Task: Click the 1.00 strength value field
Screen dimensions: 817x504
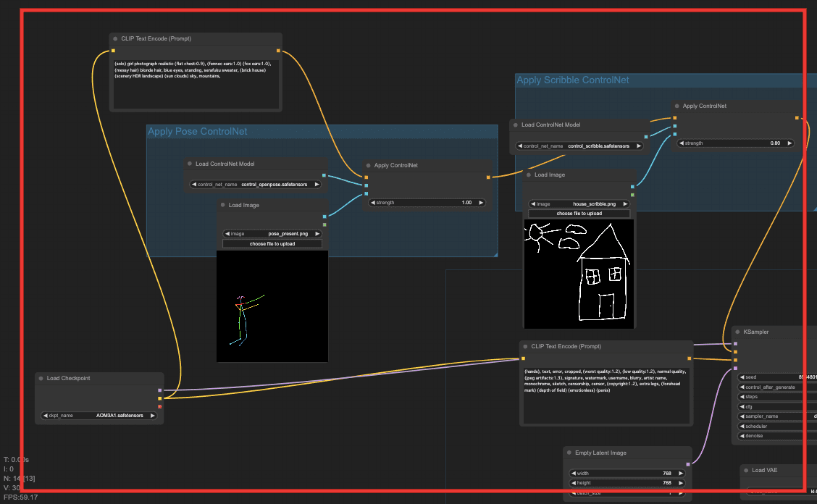Action: pyautogui.click(x=427, y=203)
